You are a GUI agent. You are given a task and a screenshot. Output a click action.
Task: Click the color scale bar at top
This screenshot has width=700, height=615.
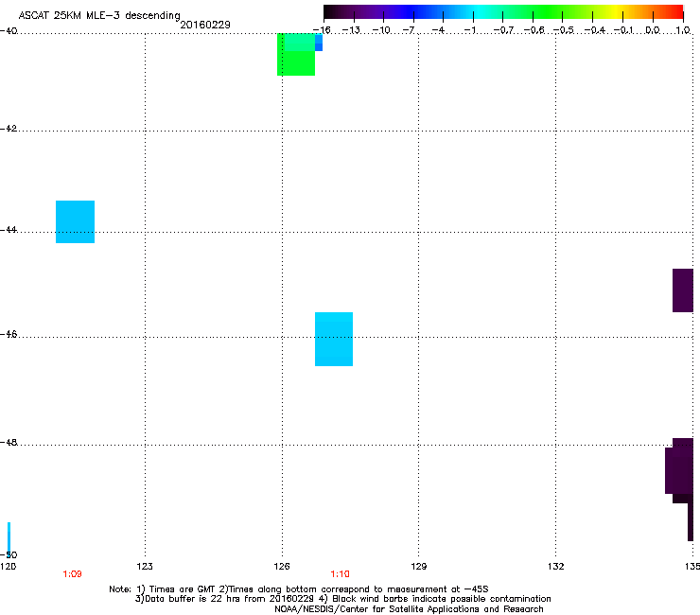[503, 12]
